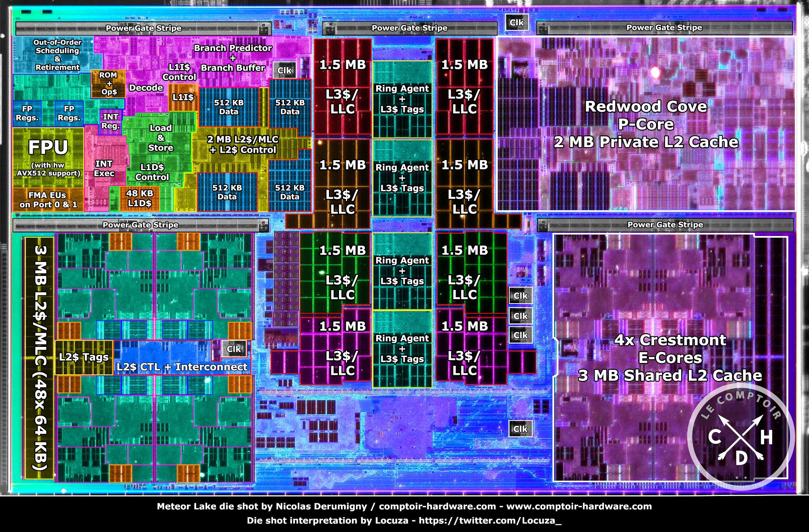Click the Clk block beside Branch Predictor
The image size is (809, 532).
click(284, 70)
